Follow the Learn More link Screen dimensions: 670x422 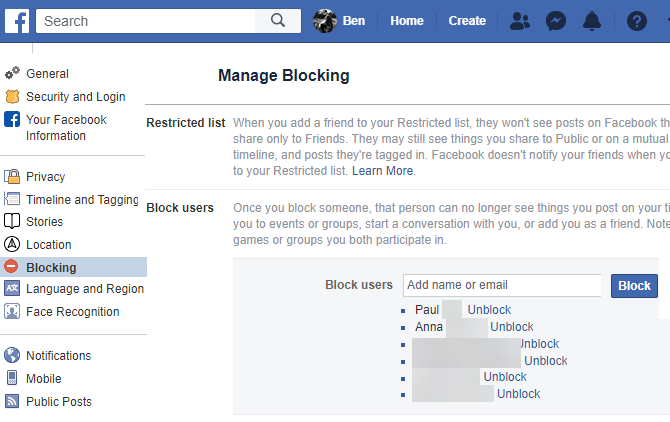pyautogui.click(x=383, y=171)
